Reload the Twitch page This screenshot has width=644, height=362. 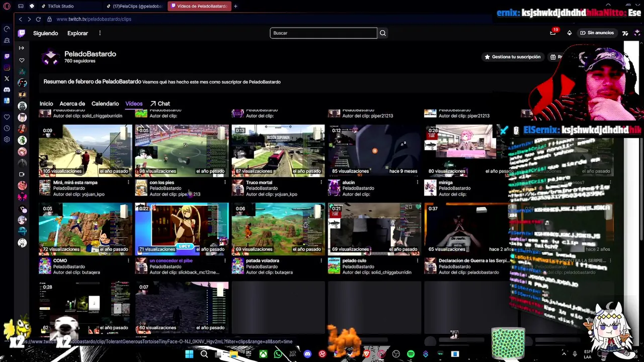(x=38, y=19)
